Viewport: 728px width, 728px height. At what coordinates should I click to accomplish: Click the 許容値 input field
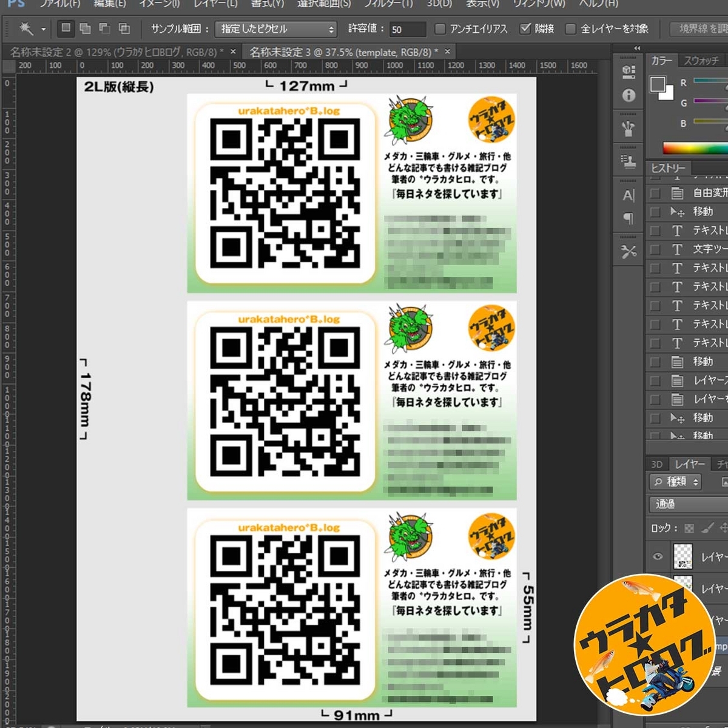(407, 29)
